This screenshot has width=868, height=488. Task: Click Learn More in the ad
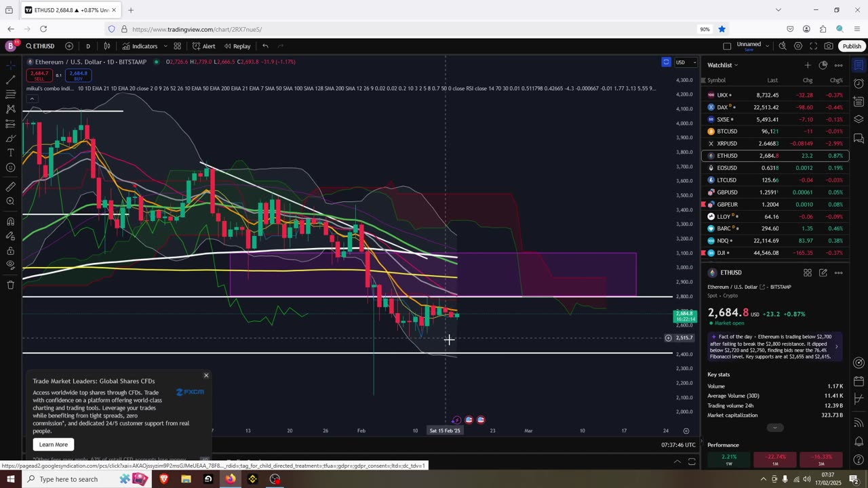point(54,445)
